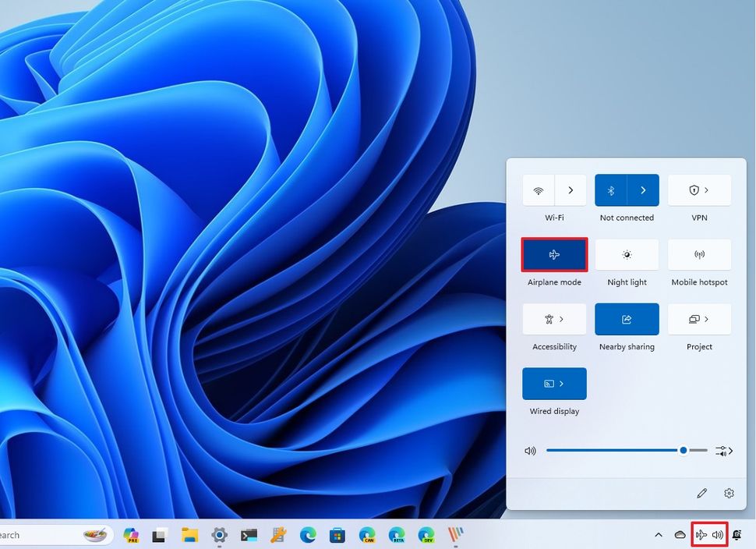Expand Wi-Fi network options with its chevron
The width and height of the screenshot is (756, 549).
[x=571, y=189]
